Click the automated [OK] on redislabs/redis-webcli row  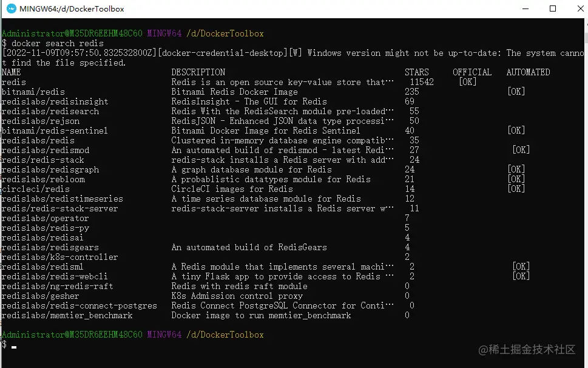coord(521,276)
